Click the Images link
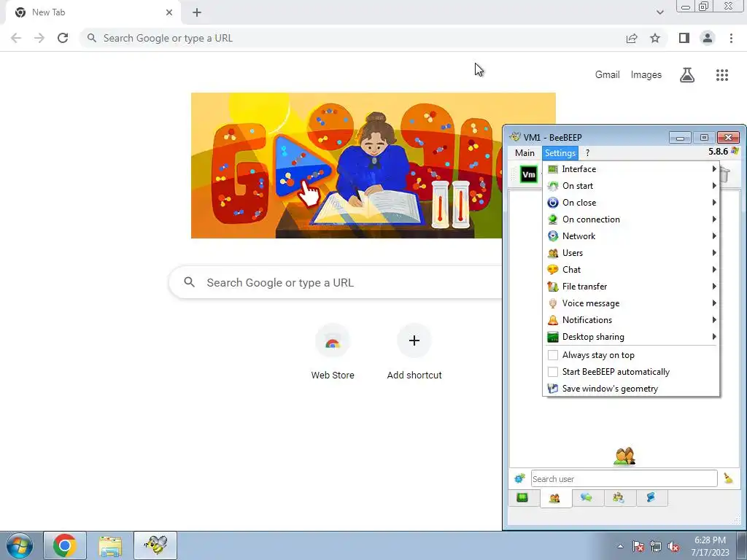Viewport: 747px width, 560px height. tap(646, 75)
